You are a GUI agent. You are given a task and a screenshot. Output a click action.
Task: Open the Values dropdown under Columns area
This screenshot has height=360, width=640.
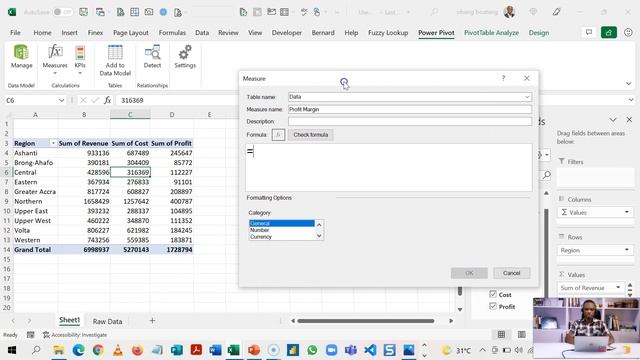tap(627, 212)
